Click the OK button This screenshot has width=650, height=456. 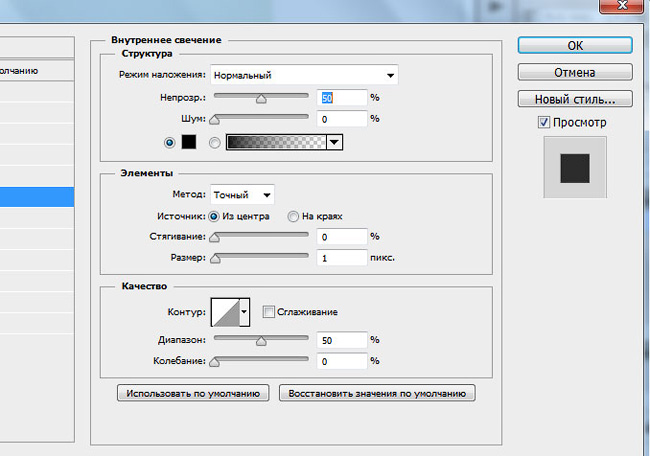click(x=575, y=45)
